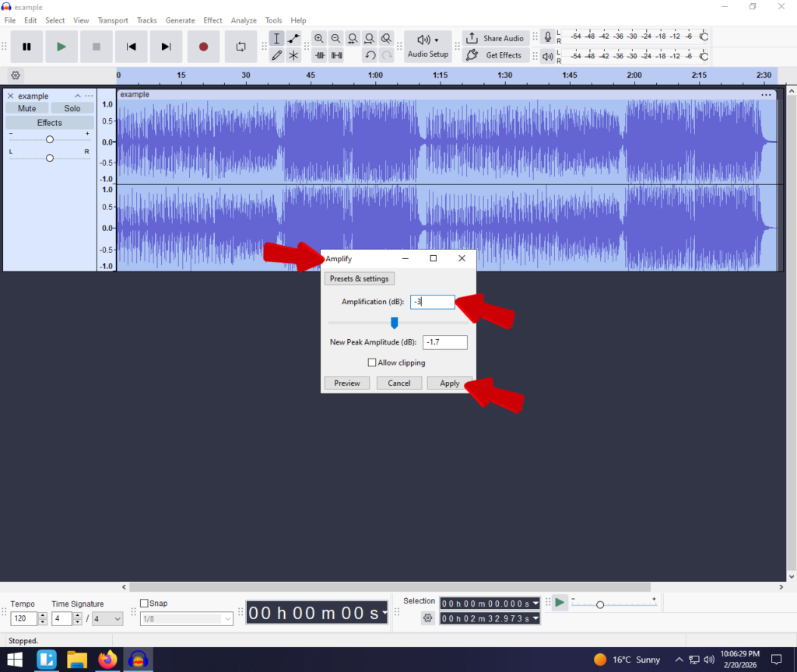This screenshot has width=797, height=672.
Task: Select the Draw pencil tool
Action: point(276,55)
